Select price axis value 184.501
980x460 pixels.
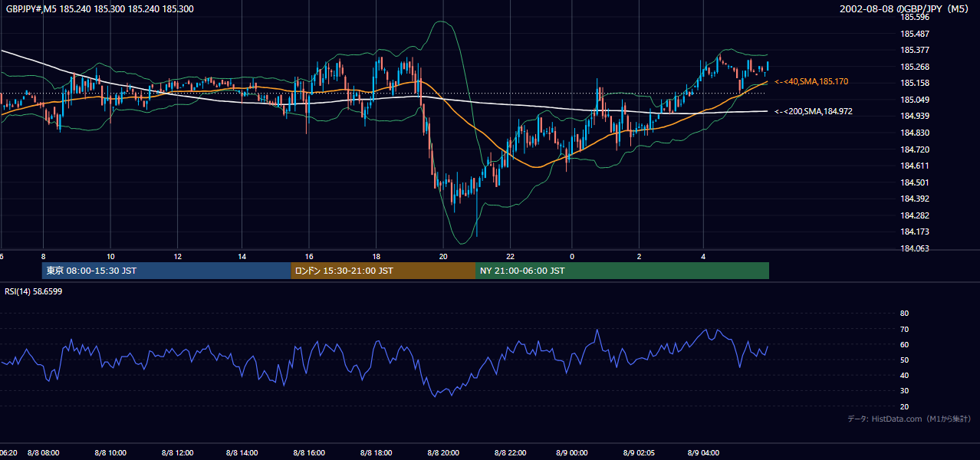pyautogui.click(x=914, y=182)
